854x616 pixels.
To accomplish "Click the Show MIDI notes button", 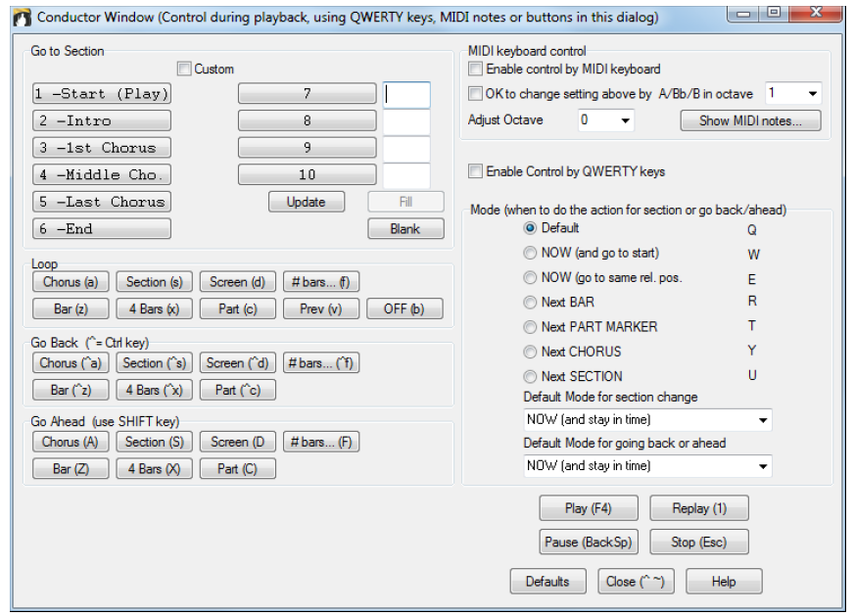I will point(750,120).
